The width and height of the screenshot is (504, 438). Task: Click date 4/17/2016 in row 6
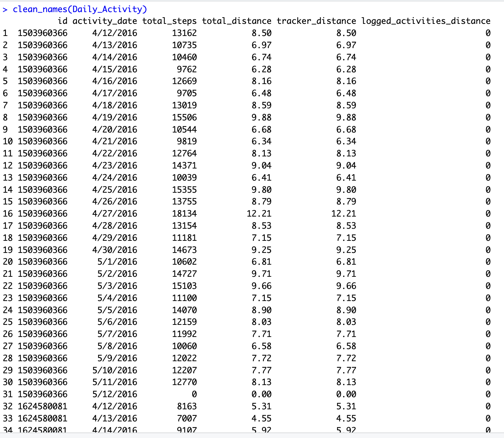(x=115, y=93)
